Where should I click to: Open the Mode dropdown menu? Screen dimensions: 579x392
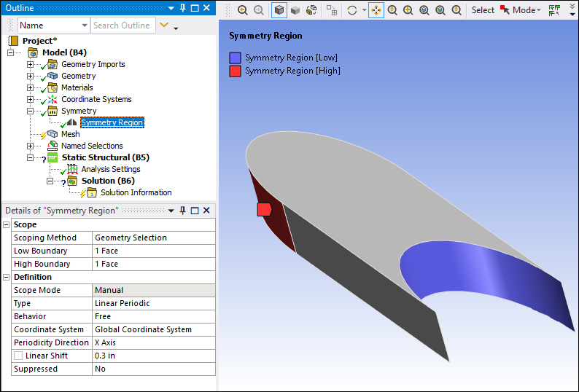click(526, 10)
